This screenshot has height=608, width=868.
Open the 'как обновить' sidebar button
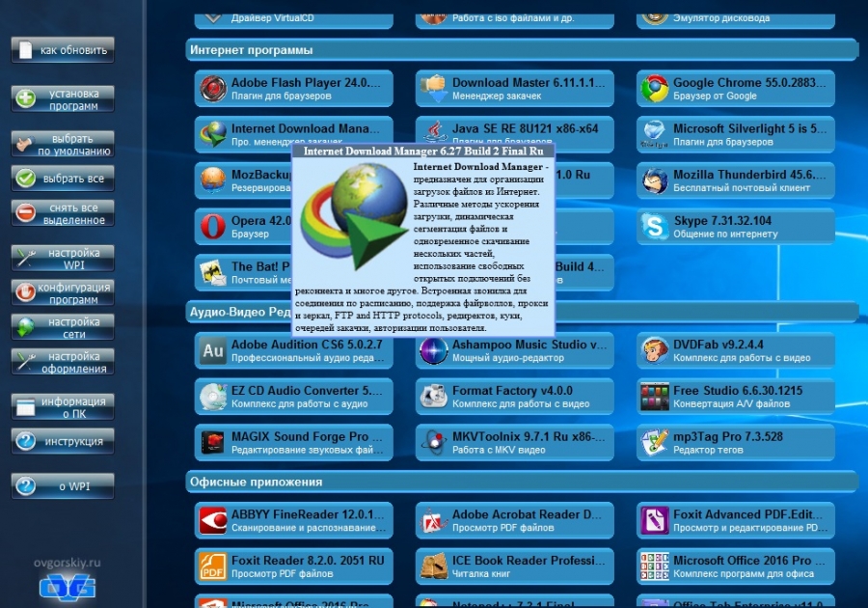point(63,50)
